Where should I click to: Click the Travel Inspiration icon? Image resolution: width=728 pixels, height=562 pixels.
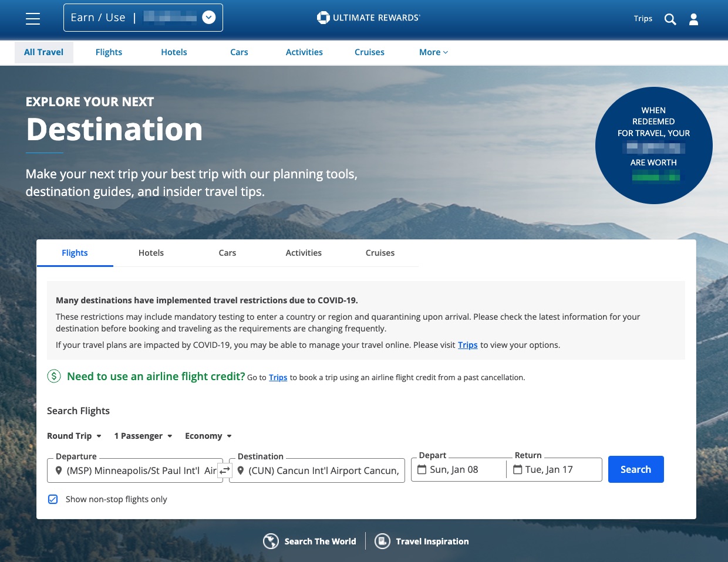382,541
